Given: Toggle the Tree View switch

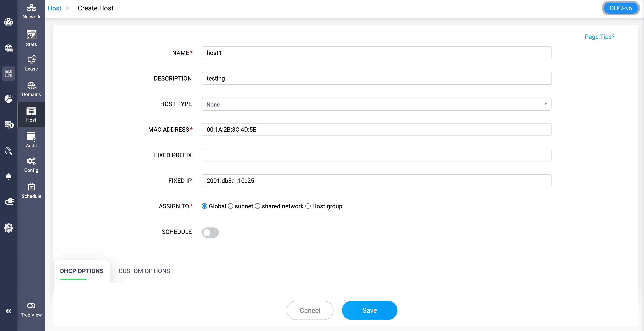Looking at the screenshot, I should [31, 305].
